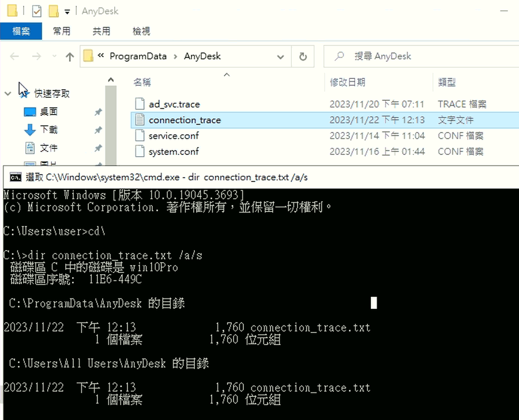The width and height of the screenshot is (519, 420).
Task: Refresh the AnyDesk folder view
Action: click(303, 56)
